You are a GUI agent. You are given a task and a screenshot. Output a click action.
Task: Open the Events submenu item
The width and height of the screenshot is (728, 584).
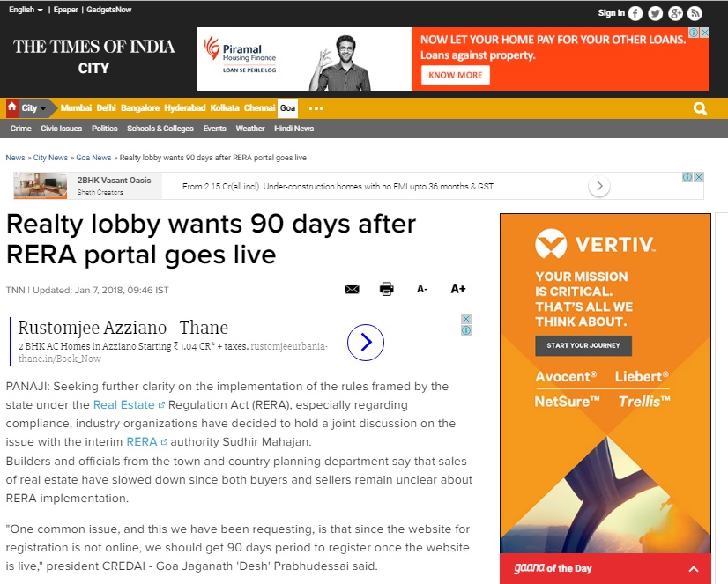(214, 129)
